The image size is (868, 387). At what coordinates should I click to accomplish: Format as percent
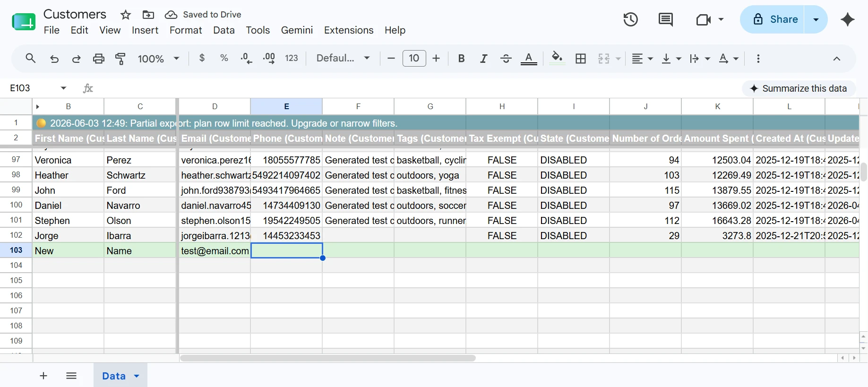click(224, 58)
